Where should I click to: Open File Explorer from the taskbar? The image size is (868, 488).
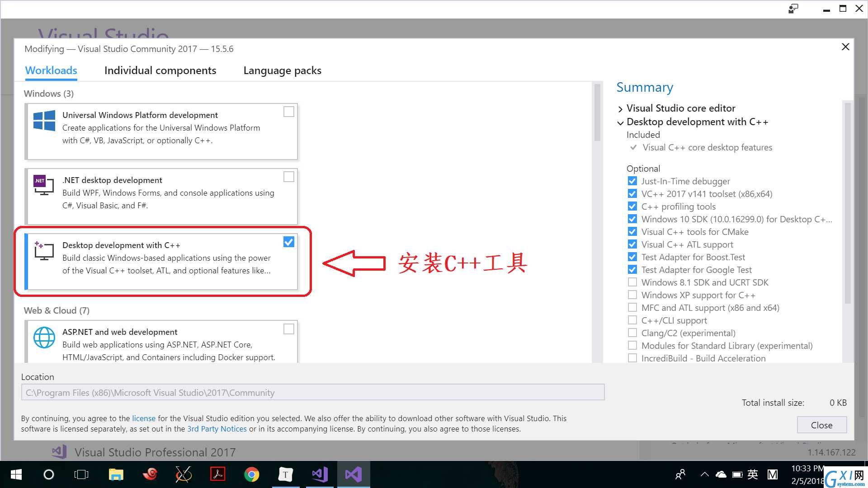pos(116,474)
